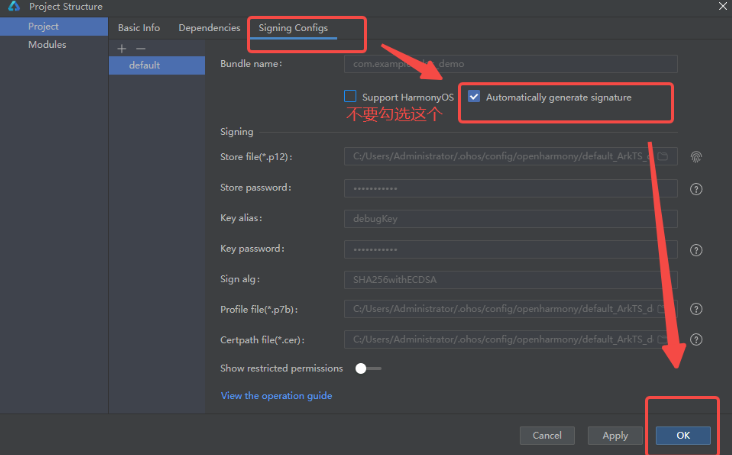The height and width of the screenshot is (455, 732).
Task: Add a new signing config with plus
Action: pos(122,48)
